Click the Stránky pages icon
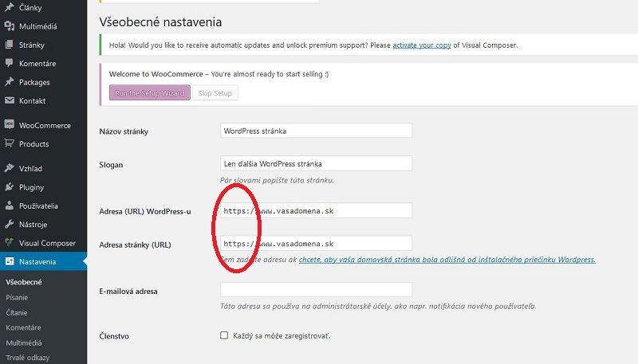This screenshot has height=364, width=638. tap(10, 45)
